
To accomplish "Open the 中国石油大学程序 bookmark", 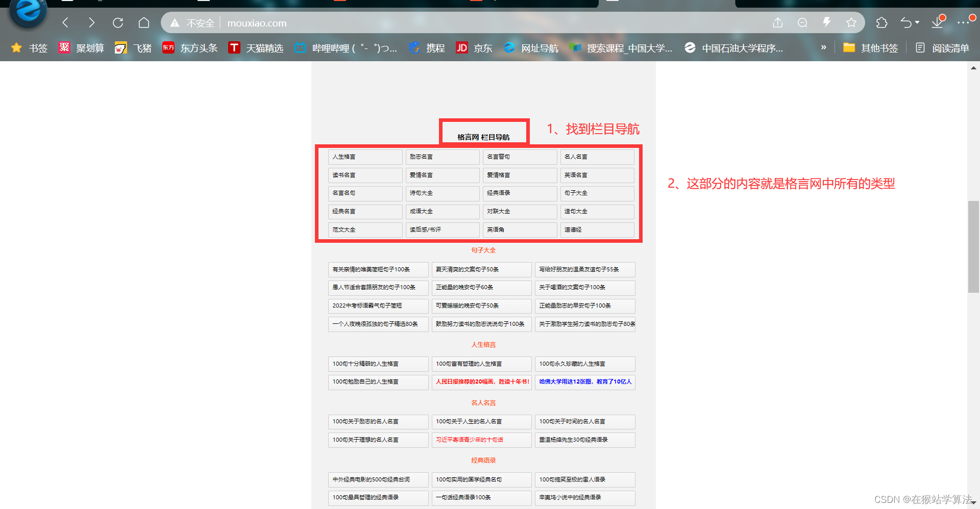I will point(733,48).
